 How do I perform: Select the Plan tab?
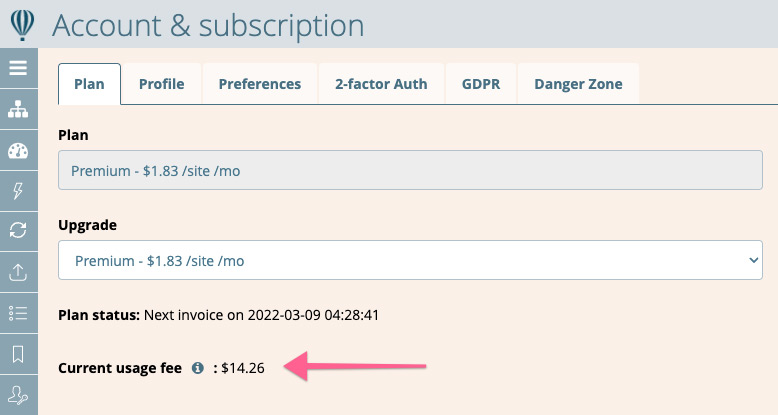[x=89, y=84]
